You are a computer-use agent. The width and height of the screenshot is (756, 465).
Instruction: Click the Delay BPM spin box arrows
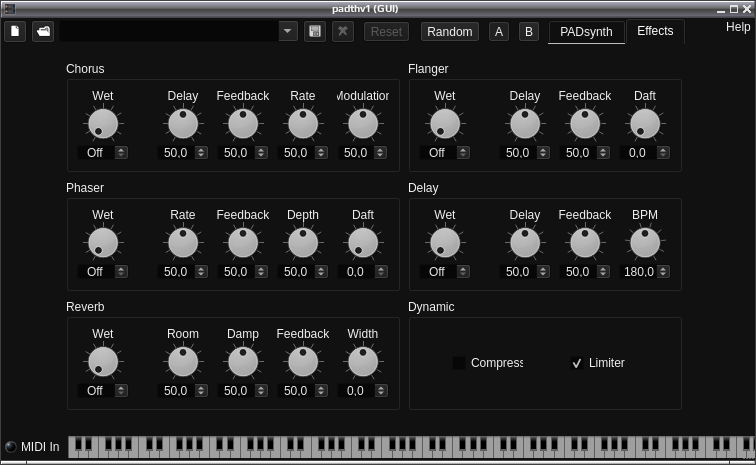point(663,272)
